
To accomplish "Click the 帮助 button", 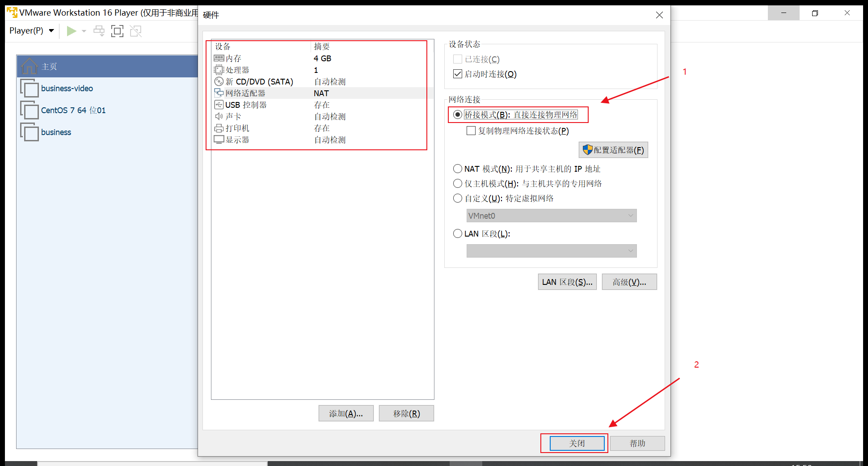I will (x=637, y=443).
